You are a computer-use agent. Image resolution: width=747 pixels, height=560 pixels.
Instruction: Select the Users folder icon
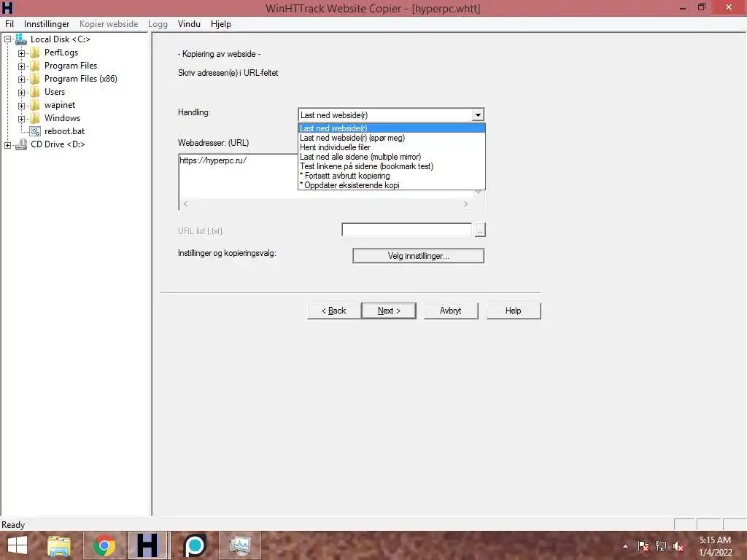coord(35,92)
